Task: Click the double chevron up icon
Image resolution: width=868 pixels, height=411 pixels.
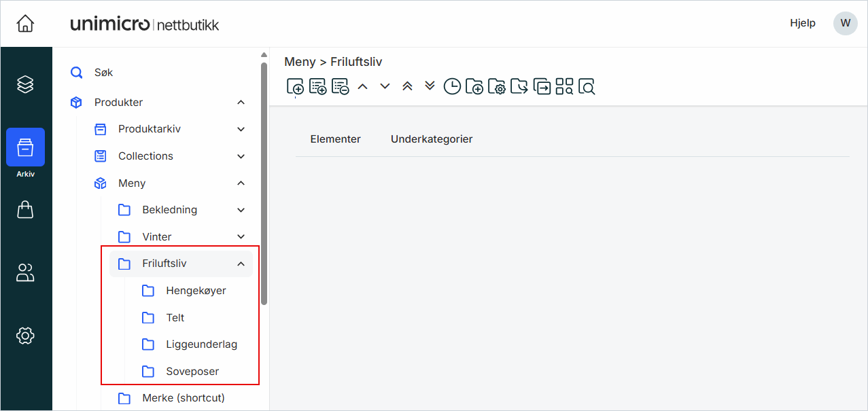Action: 407,86
